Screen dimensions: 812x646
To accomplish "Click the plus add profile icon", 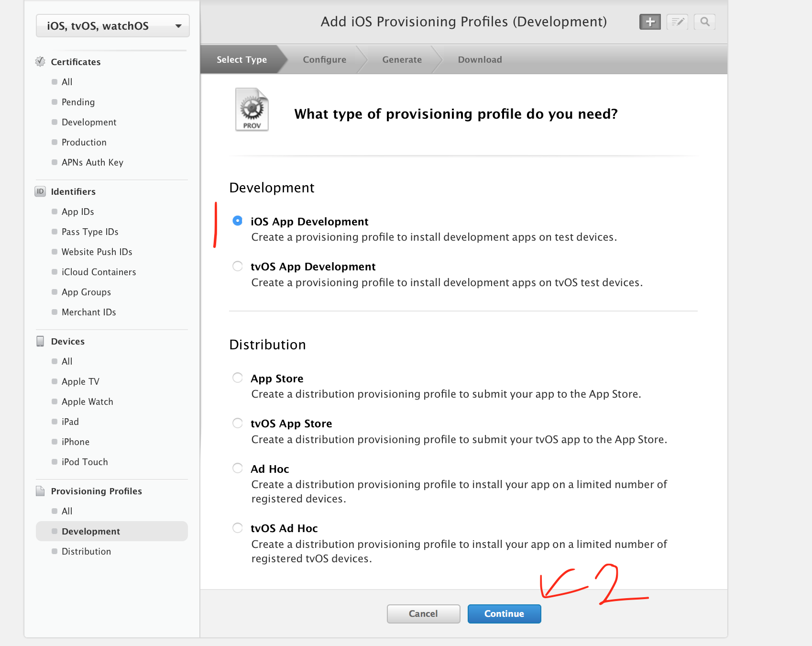I will (650, 22).
